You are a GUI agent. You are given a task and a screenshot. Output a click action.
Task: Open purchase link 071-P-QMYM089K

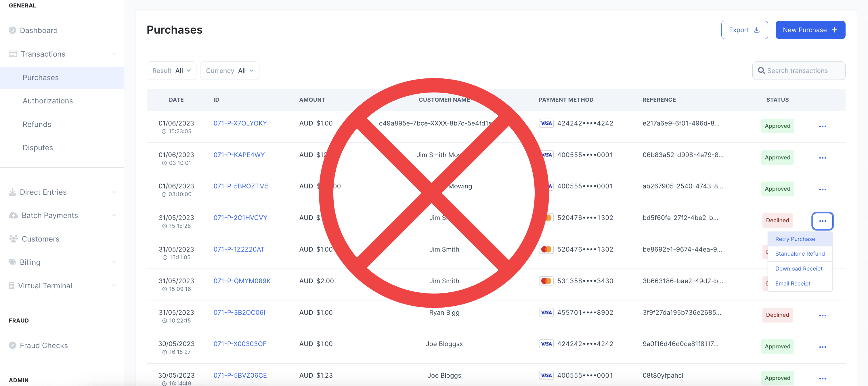tap(242, 281)
